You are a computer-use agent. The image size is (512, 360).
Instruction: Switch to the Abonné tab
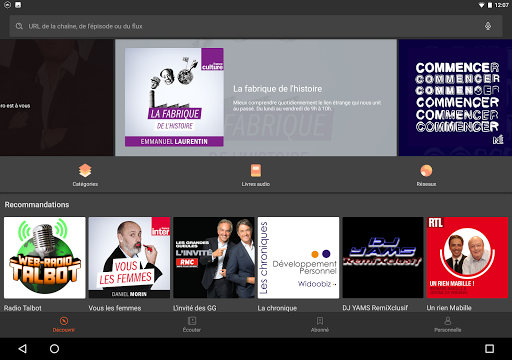[320, 324]
